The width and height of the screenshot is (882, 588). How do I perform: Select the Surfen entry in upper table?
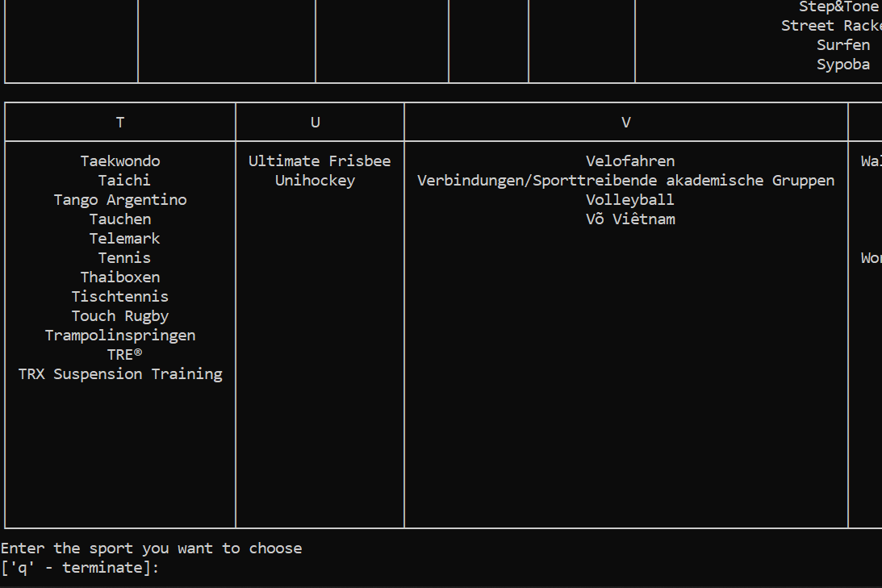pyautogui.click(x=843, y=45)
